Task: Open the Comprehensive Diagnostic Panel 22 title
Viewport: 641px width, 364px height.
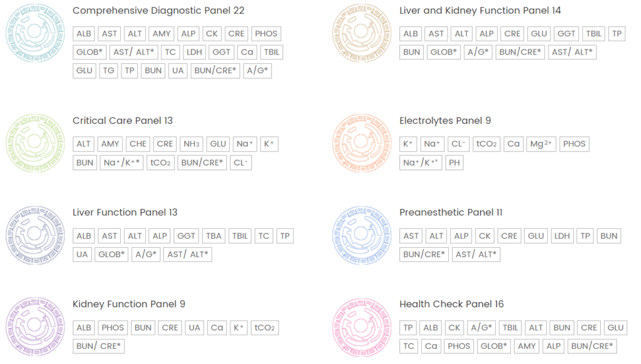Action: (x=158, y=11)
